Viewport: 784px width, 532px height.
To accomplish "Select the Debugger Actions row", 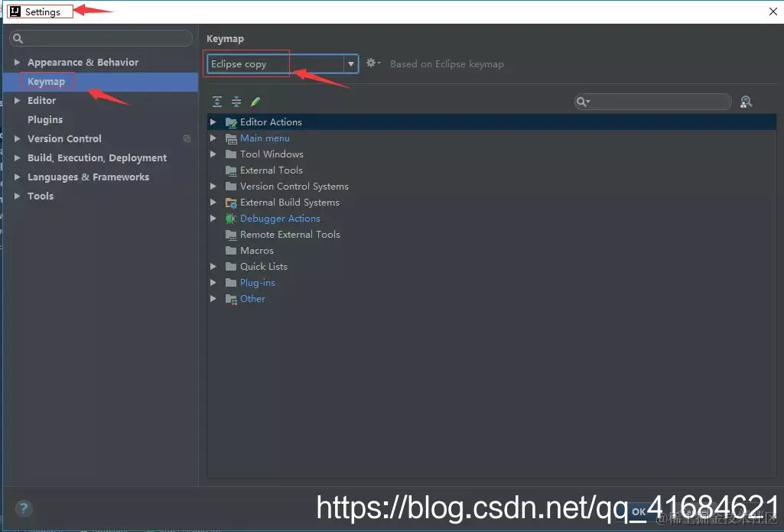I will [x=492, y=219].
